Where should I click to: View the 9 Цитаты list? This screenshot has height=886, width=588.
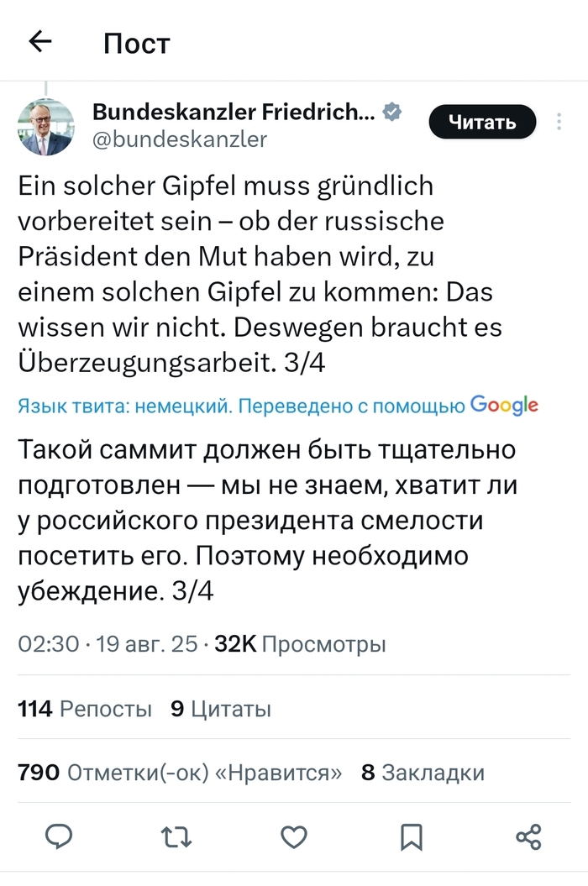coord(220,710)
